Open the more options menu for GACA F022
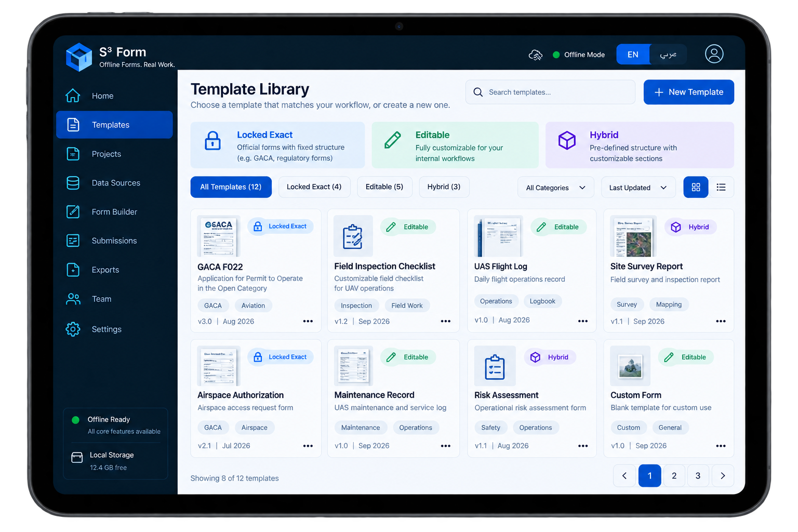 point(308,321)
